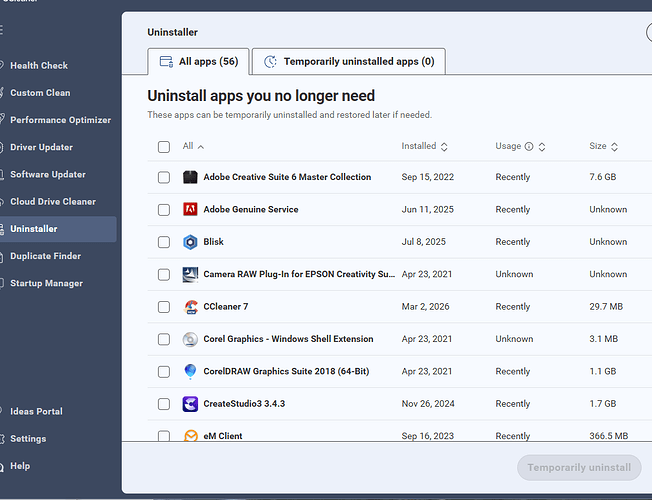Click Adobe Creative Suite 6 app icon

(190, 177)
